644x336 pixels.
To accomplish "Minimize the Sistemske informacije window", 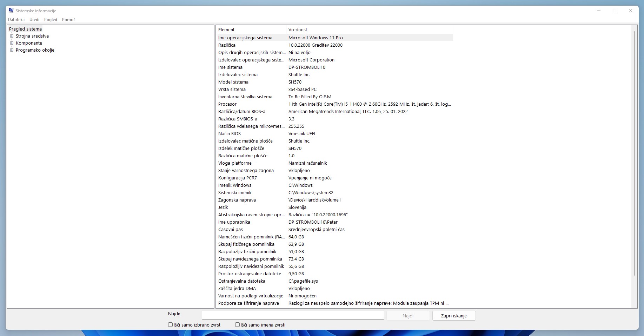I will click(599, 11).
